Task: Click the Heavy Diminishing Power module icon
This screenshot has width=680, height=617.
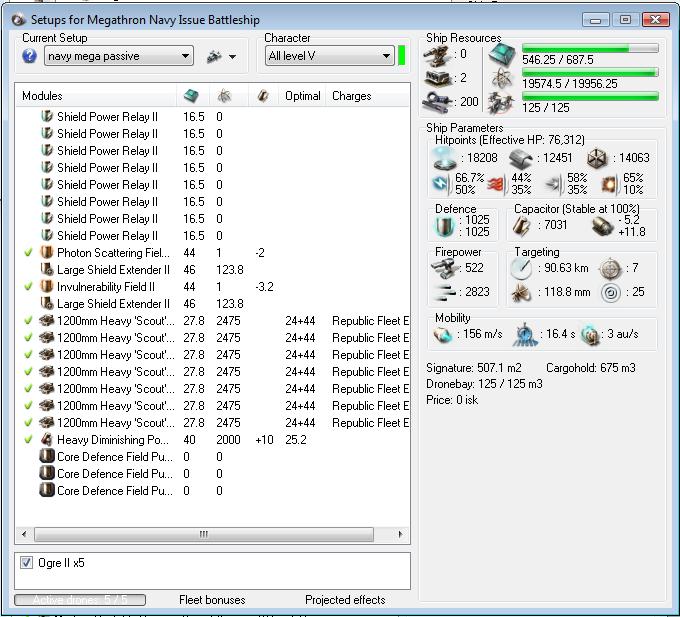Action: click(x=47, y=439)
